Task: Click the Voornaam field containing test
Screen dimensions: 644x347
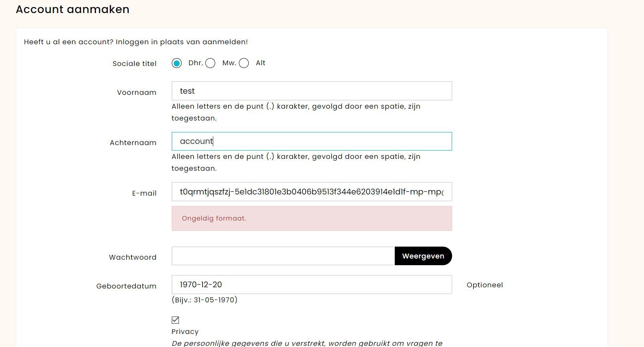Action: [312, 91]
